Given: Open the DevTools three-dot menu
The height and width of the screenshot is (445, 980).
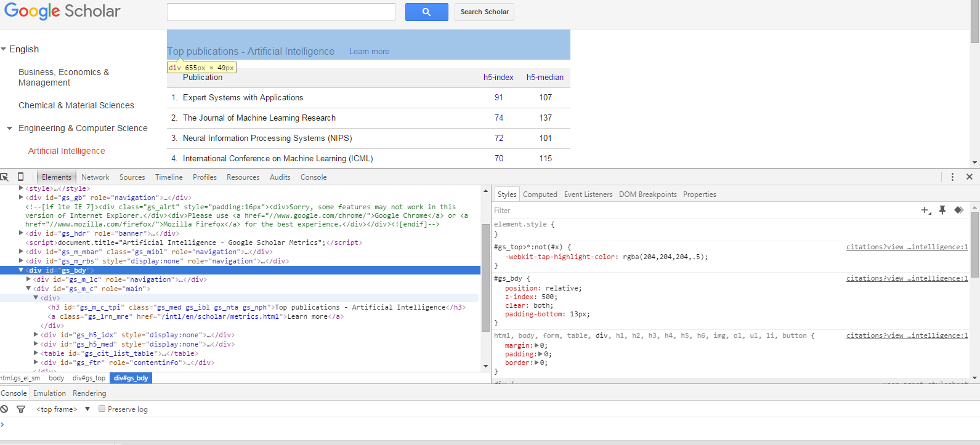Looking at the screenshot, I should tap(952, 177).
